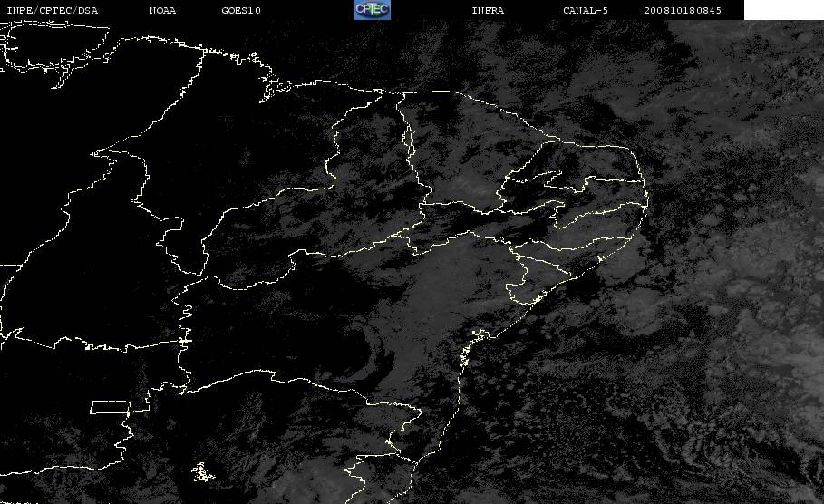Screen dimensions: 824x504
Task: Select the NOAA label in the header
Action: [x=162, y=10]
